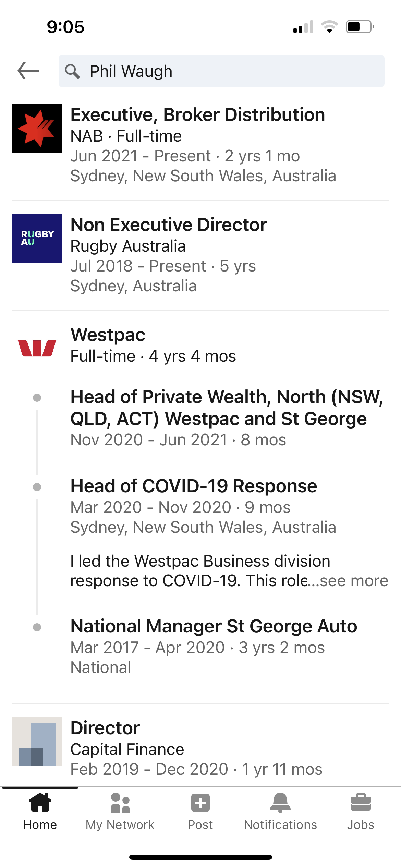Tap the back arrow icon
This screenshot has height=868, width=401.
pyautogui.click(x=28, y=71)
